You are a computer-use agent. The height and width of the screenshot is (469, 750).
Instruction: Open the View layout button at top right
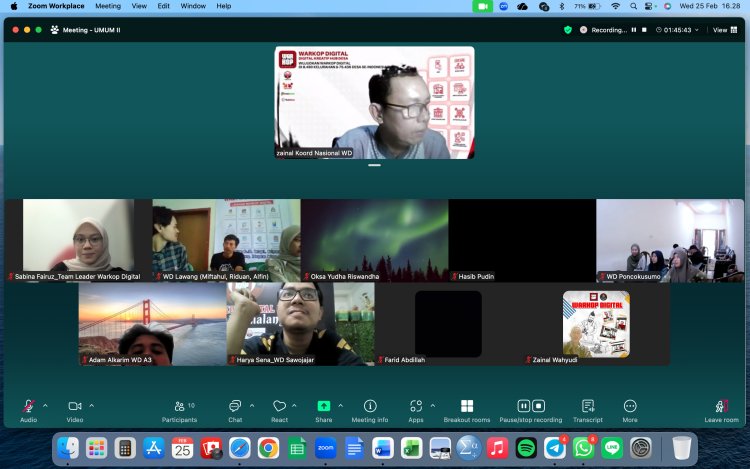(721, 30)
